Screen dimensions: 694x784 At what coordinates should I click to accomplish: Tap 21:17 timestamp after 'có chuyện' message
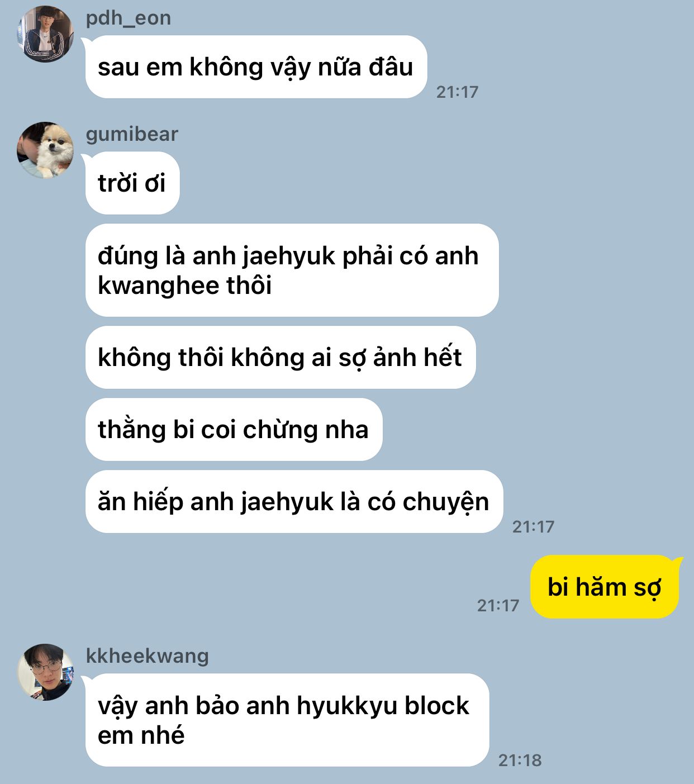533,526
